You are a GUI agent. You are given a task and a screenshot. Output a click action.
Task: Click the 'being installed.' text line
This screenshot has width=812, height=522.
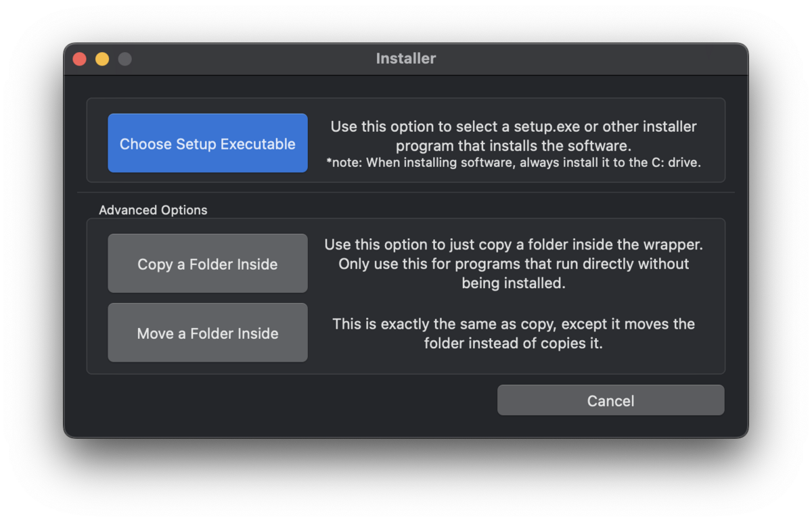(x=513, y=283)
